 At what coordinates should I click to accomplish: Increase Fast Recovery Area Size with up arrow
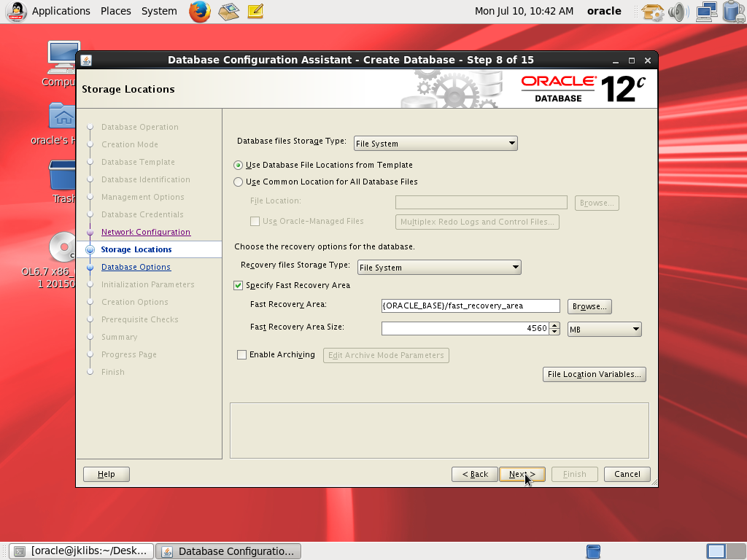point(555,326)
